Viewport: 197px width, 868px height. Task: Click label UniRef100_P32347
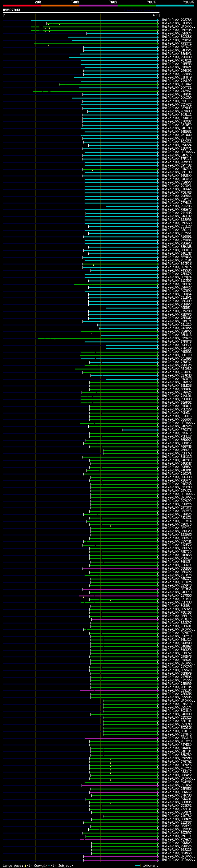176,772
